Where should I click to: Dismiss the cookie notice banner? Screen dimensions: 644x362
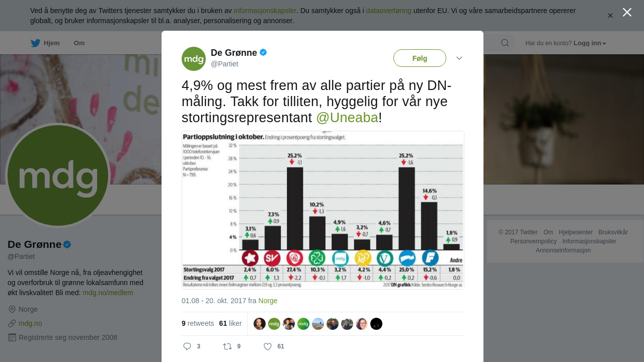point(610,16)
